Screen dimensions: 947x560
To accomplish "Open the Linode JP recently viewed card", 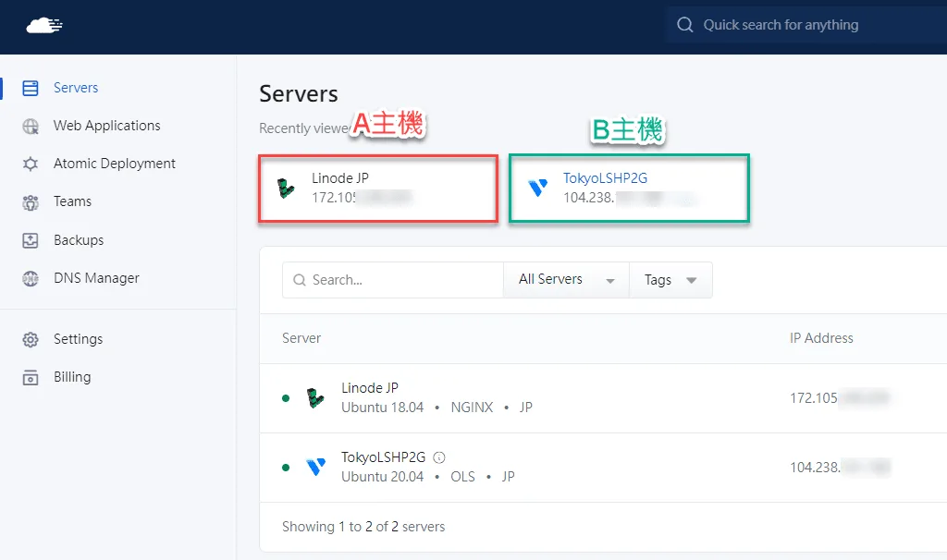I will (378, 189).
